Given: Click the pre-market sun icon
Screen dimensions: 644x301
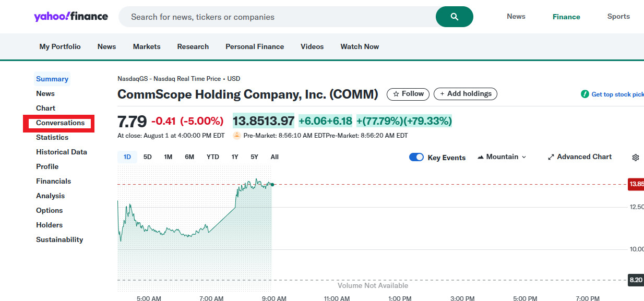Looking at the screenshot, I should (x=237, y=136).
